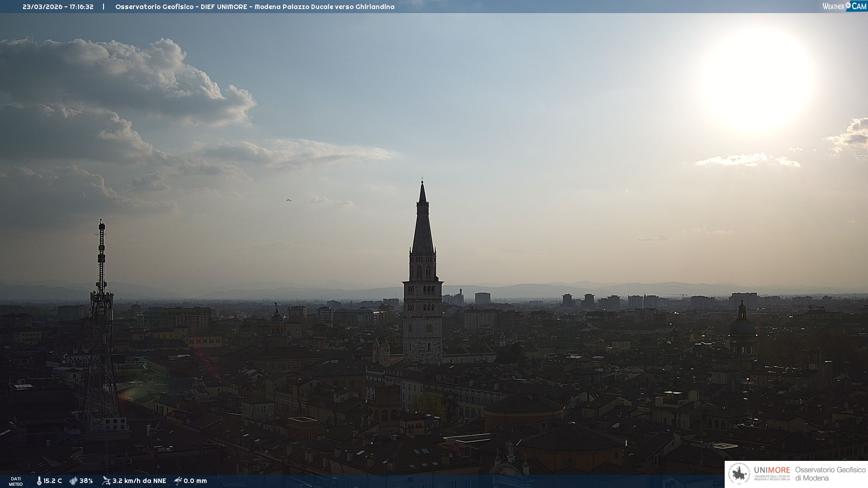Screen dimensions: 868x488
Task: Click the UNIMORE university seal emblem
Action: [x=739, y=474]
